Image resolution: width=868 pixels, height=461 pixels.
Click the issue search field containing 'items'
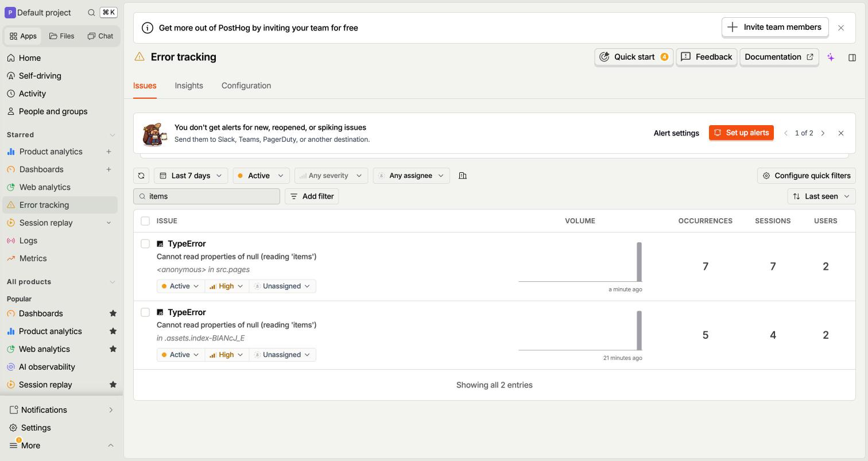[x=207, y=196]
